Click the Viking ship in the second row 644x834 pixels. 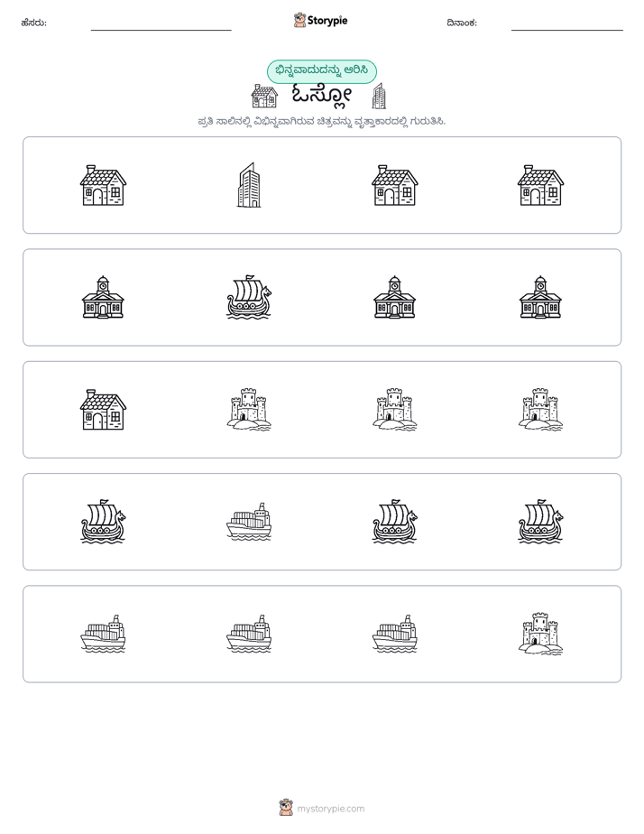point(249,297)
